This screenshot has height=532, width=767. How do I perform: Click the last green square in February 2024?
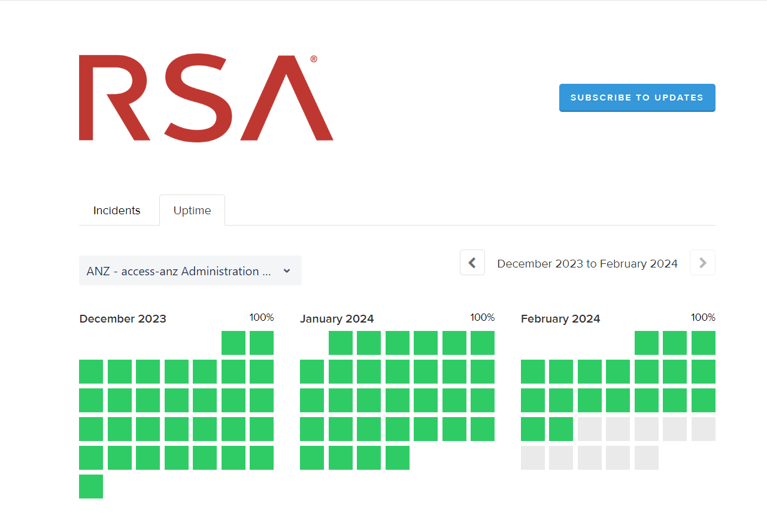coord(561,429)
